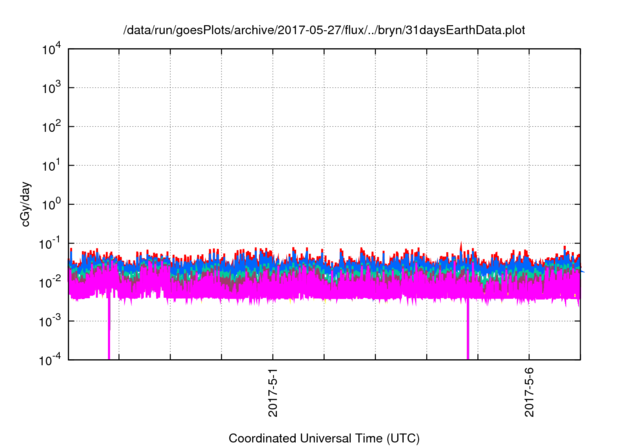Image resolution: width=640 pixels, height=448 pixels.
Task: Click the 10^0 y-axis tick label
Action: point(51,204)
